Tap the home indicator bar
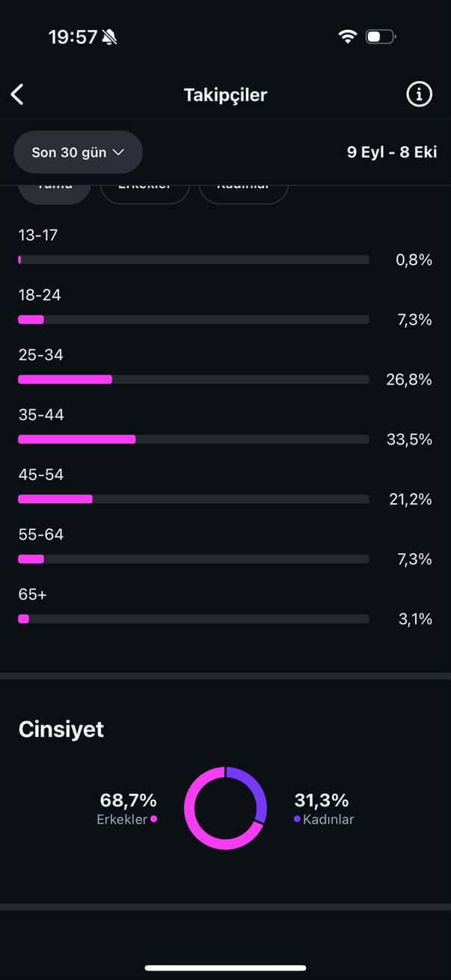Viewport: 451px width, 980px height. coord(225,968)
